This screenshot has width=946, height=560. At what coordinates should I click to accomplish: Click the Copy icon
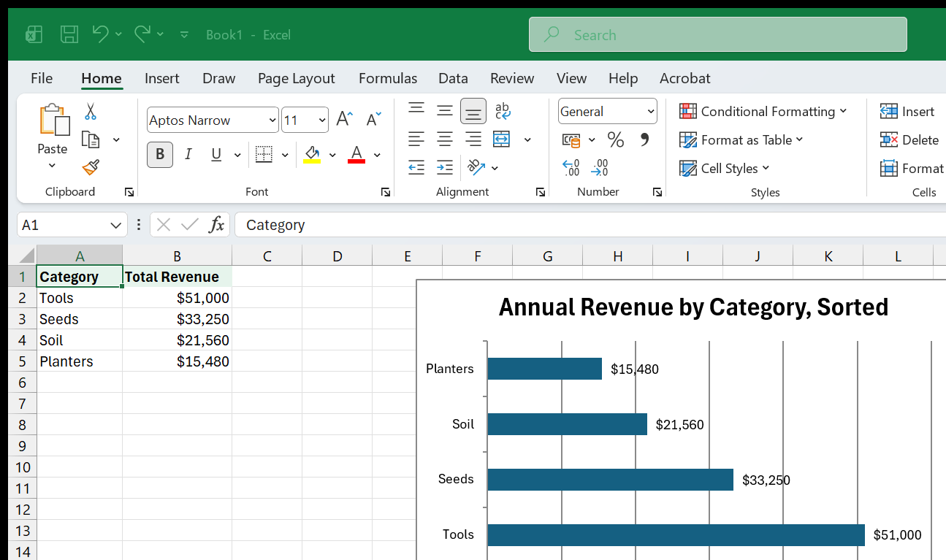click(x=91, y=139)
